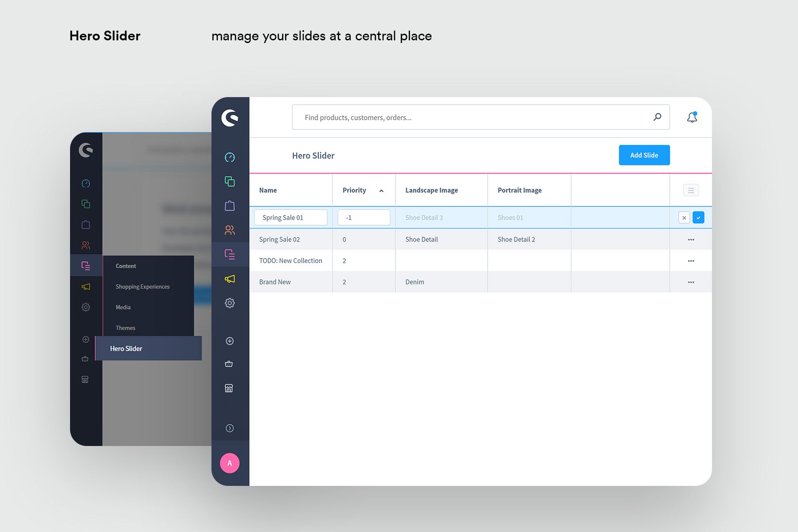Select Shopping Experiences in back window menu
Image resolution: width=798 pixels, height=532 pixels.
pyautogui.click(x=143, y=287)
